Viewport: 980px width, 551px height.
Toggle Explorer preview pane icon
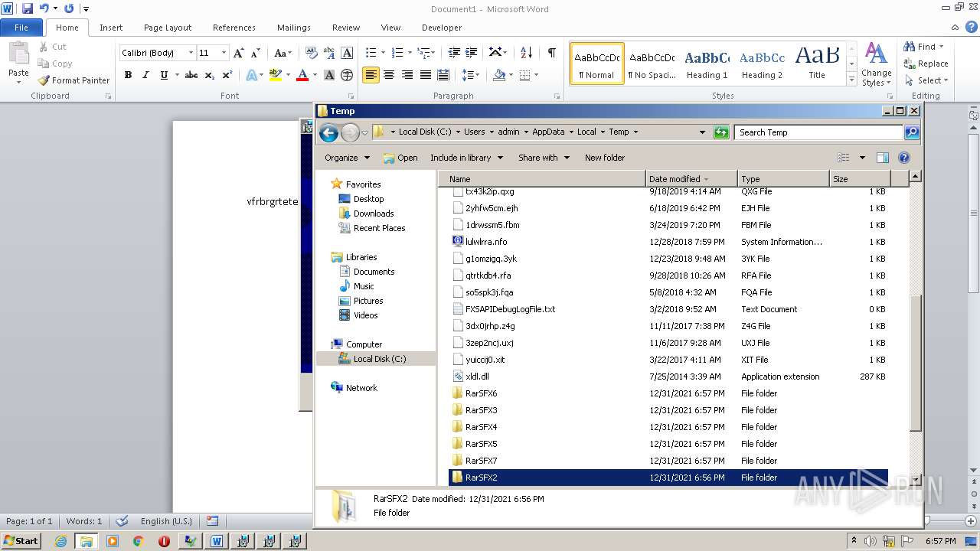(x=882, y=158)
